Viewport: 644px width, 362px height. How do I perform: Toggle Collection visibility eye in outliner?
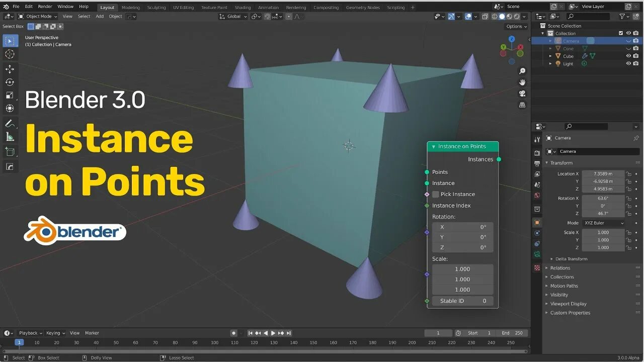coord(628,33)
